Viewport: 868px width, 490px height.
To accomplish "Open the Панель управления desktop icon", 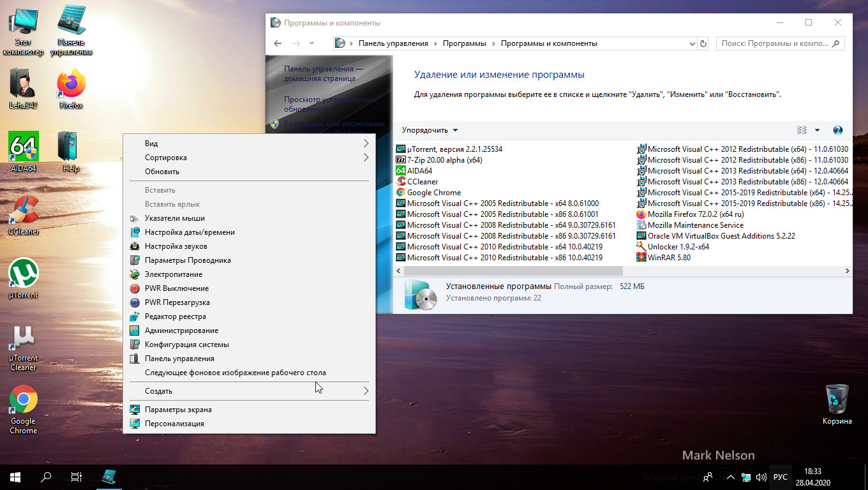I will tap(71, 32).
